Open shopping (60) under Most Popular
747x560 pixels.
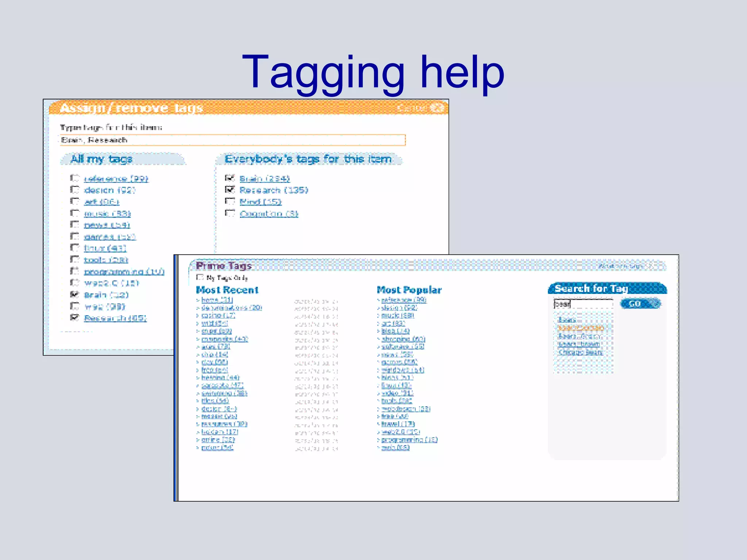coord(403,339)
